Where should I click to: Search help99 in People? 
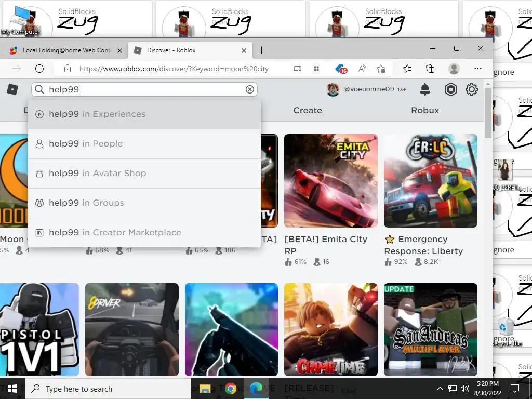144,144
